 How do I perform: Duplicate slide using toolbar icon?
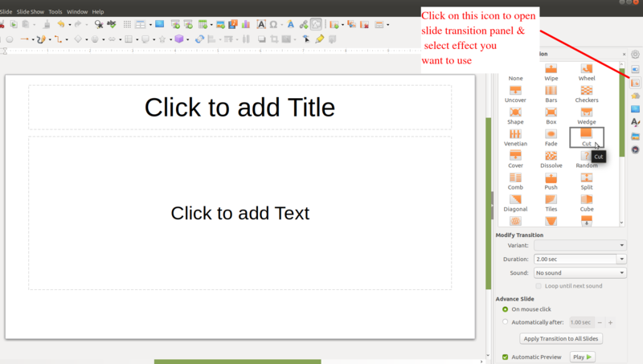(x=351, y=25)
